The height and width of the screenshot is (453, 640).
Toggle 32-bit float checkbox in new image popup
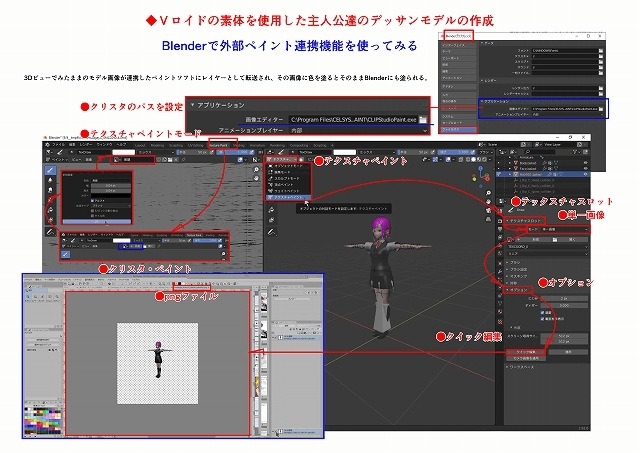coord(92,211)
